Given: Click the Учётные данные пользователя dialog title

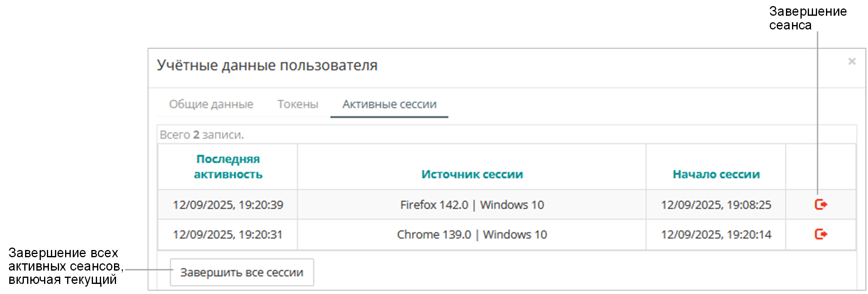Looking at the screenshot, I should 267,65.
